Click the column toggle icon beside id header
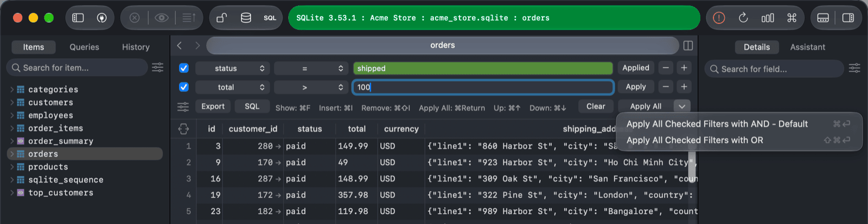Image resolution: width=868 pixels, height=224 pixels. coord(183,129)
